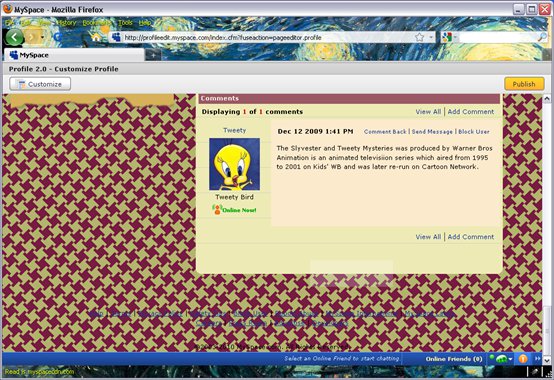Reload the page with the refresh icon
The width and height of the screenshot is (554, 380).
click(x=58, y=37)
